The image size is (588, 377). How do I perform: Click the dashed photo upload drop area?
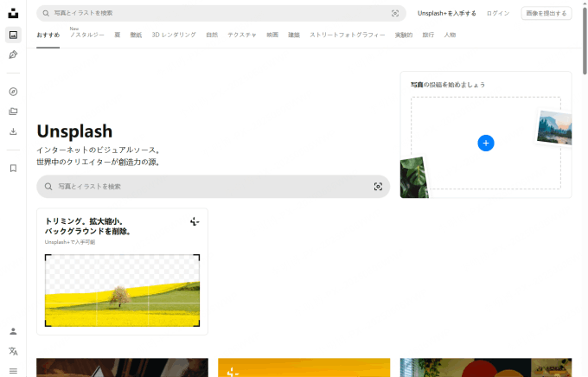(486, 143)
